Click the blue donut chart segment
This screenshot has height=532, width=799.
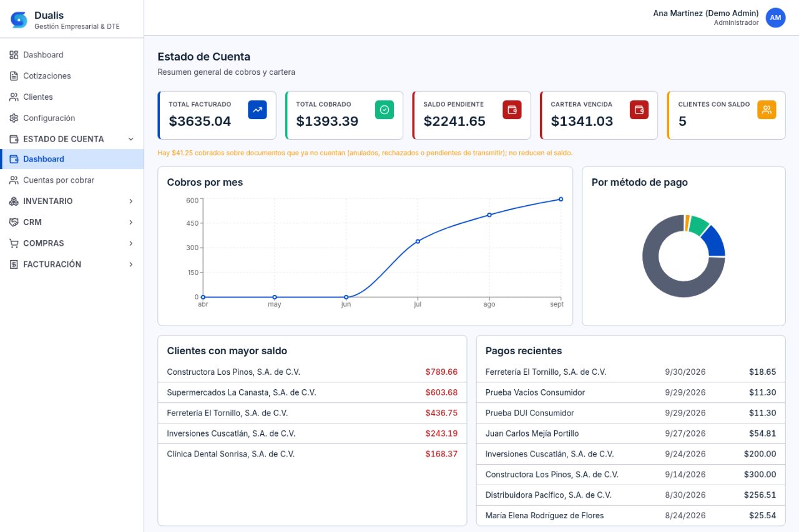tap(715, 243)
